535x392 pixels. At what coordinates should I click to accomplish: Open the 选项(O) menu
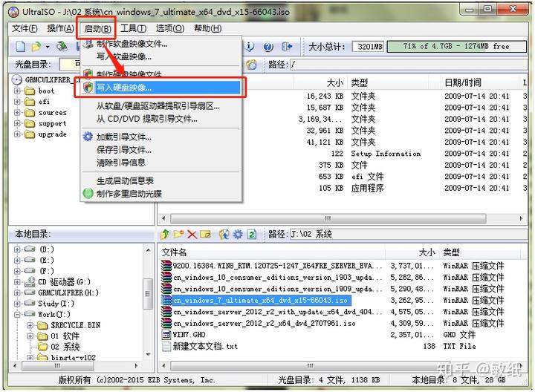[170, 28]
